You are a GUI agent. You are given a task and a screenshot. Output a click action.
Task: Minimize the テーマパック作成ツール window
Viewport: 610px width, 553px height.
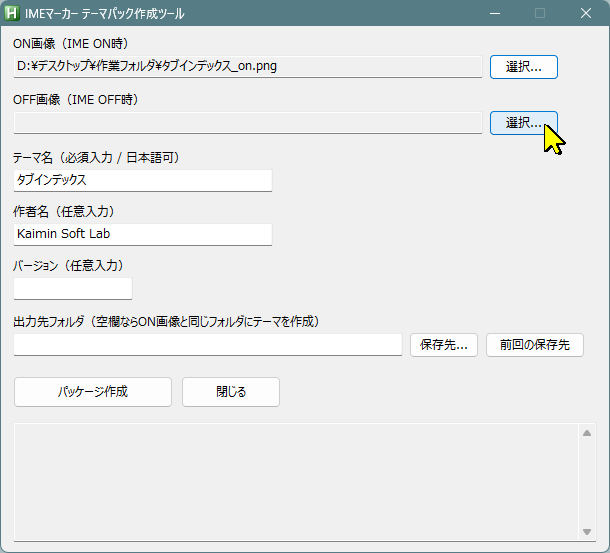point(495,13)
